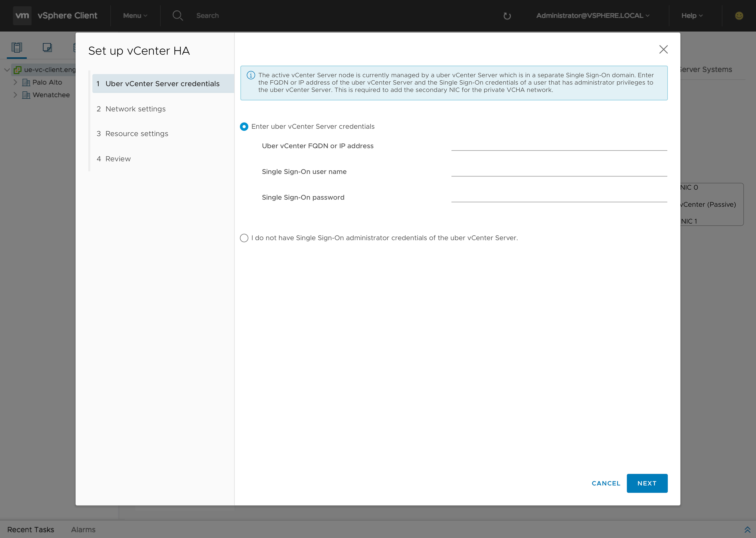Screen dimensions: 756x538
Task: Select the Wenatchee datacenter icon
Action: (26, 95)
